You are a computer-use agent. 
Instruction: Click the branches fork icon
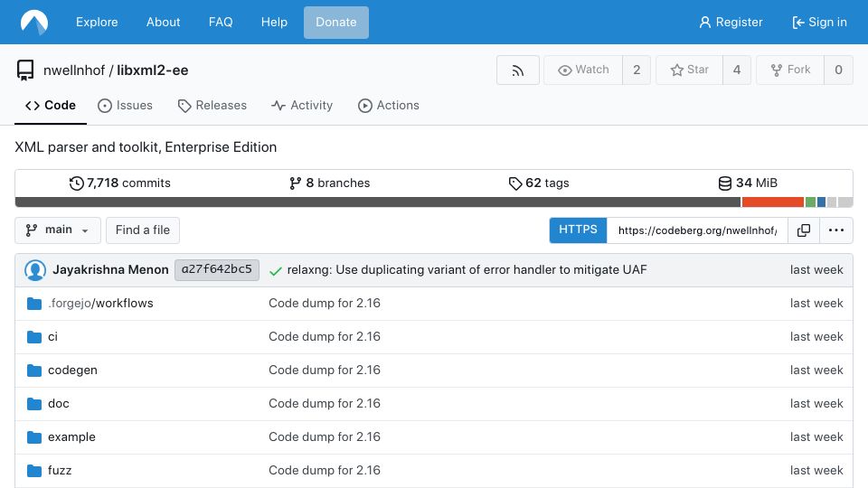point(295,183)
